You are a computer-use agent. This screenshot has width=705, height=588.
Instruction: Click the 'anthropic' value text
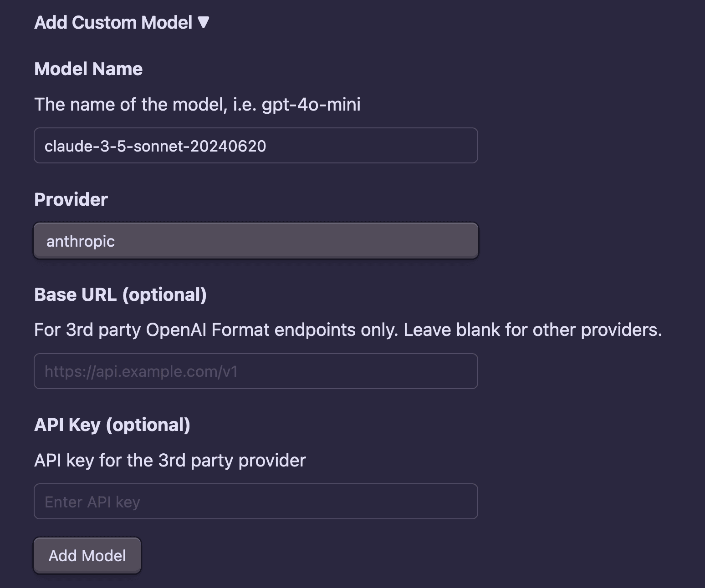click(x=81, y=241)
